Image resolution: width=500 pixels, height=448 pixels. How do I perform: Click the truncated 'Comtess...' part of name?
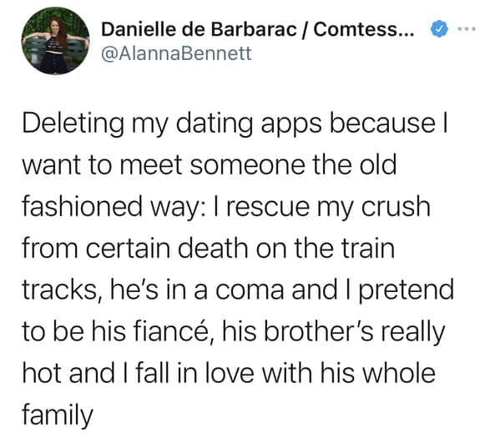pos(363,30)
